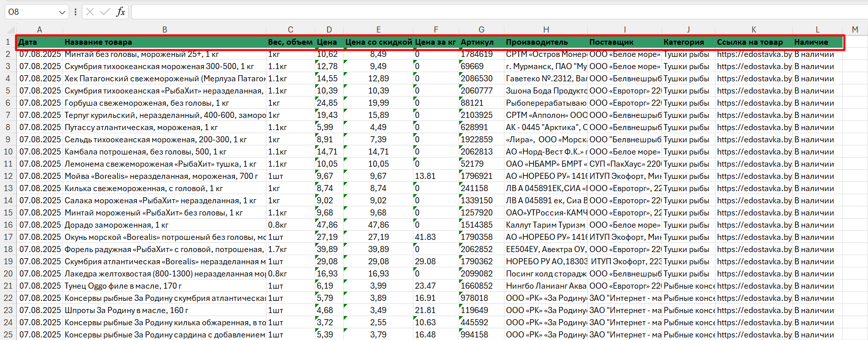Select column M header
This screenshot has width=868, height=340.
click(855, 29)
